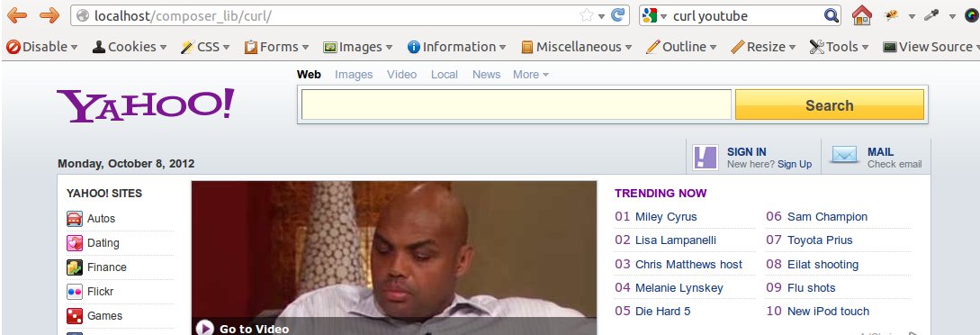980x335 pixels.
Task: Open trending topic Lisa Lampanelli
Action: pyautogui.click(x=676, y=240)
